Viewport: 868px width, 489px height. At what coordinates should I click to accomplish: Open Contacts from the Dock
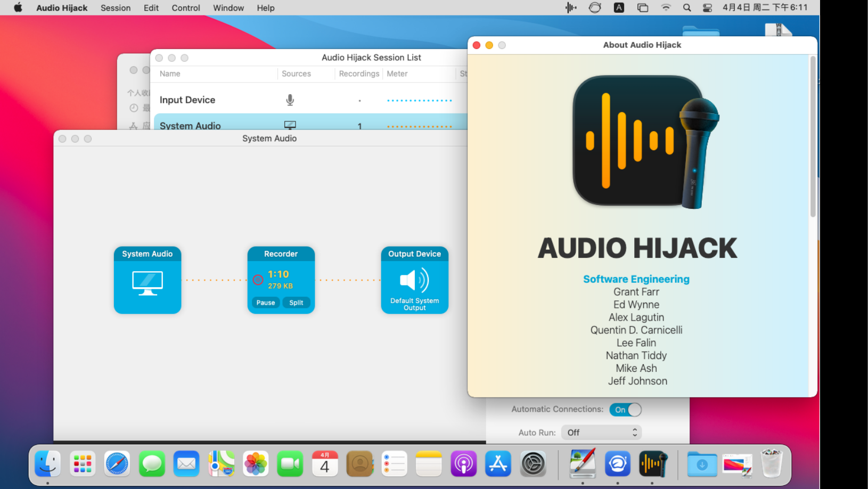tap(360, 464)
